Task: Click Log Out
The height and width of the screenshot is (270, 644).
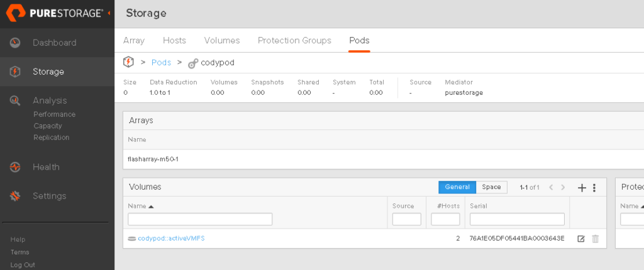Action: 23,265
